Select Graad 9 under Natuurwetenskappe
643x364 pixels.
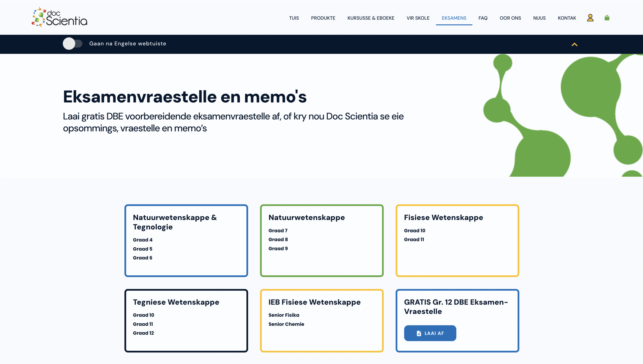(278, 249)
